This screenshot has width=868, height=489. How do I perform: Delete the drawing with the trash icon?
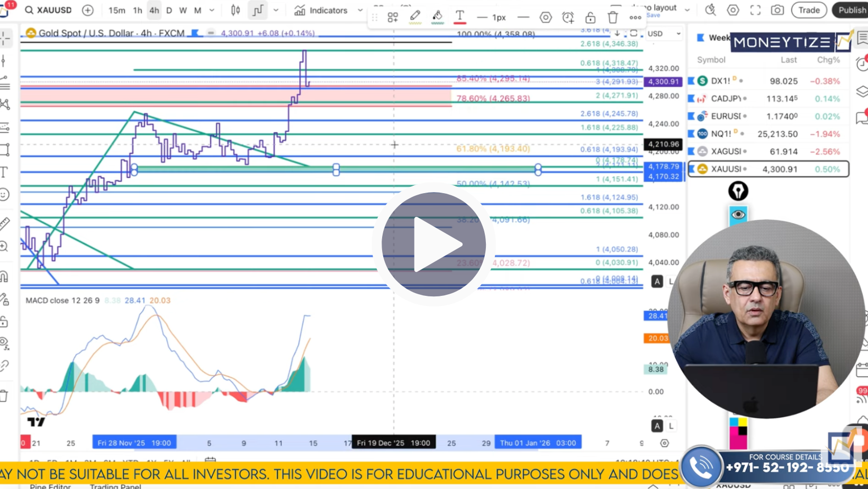click(x=612, y=17)
